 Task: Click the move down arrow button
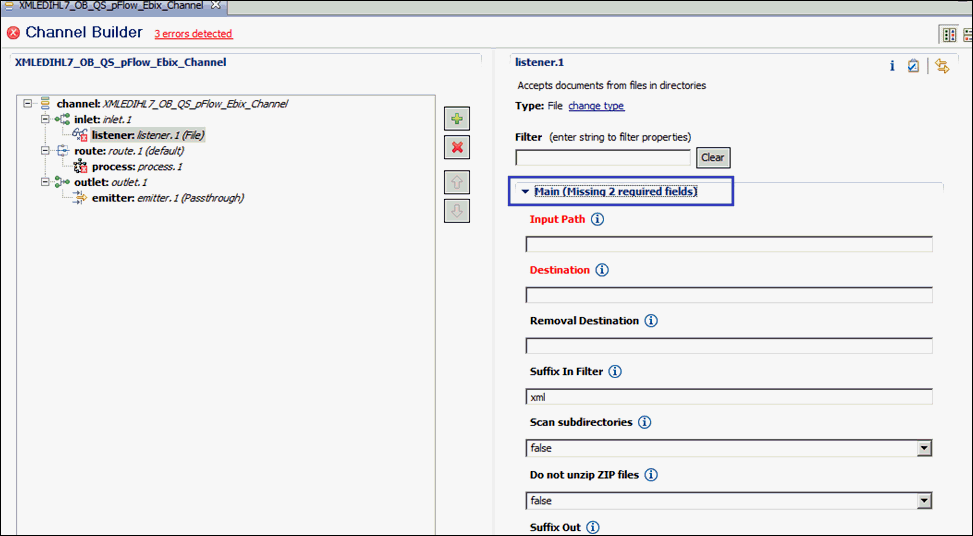click(x=457, y=211)
